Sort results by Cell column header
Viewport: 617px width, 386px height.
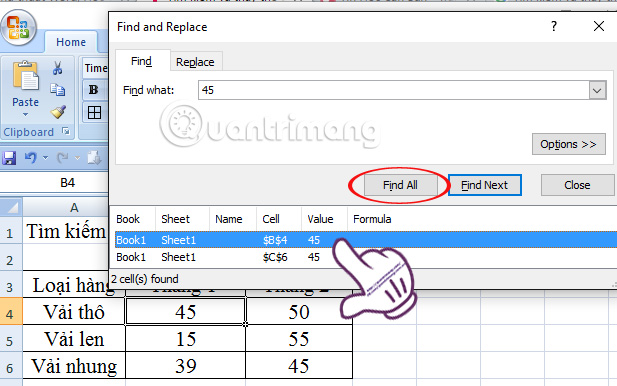(x=279, y=219)
